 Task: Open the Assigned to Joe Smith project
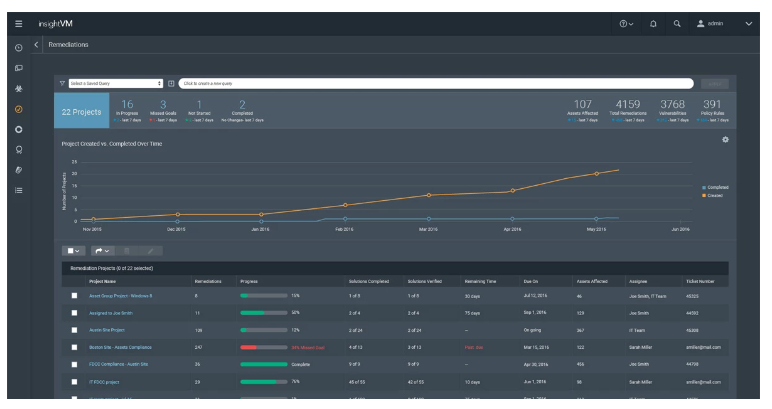(111, 313)
